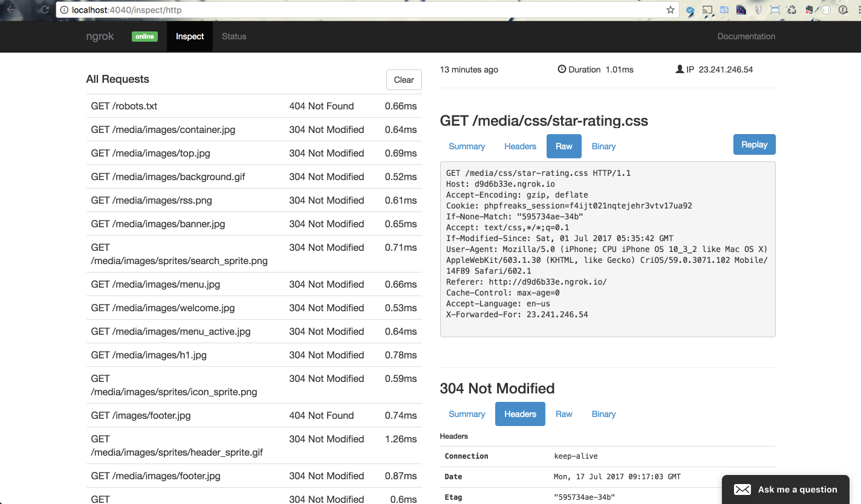Click the All Requests heading
Screen dimensions: 861x504
pyautogui.click(x=117, y=79)
